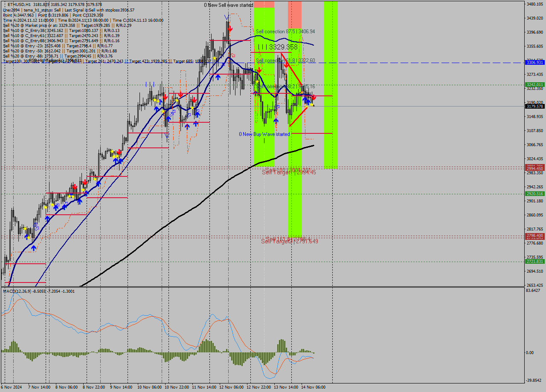Select the 3480.105 price scale value

[535, 4]
